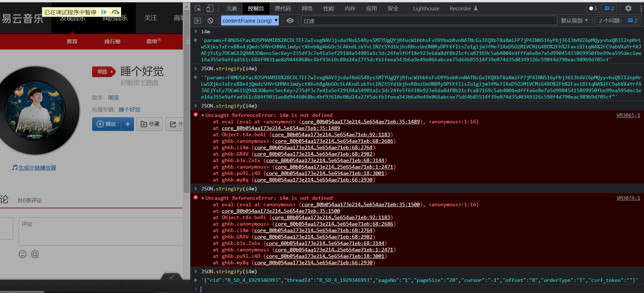Click the first 'i4m' console input line
This screenshot has width=644, height=293.
click(205, 32)
